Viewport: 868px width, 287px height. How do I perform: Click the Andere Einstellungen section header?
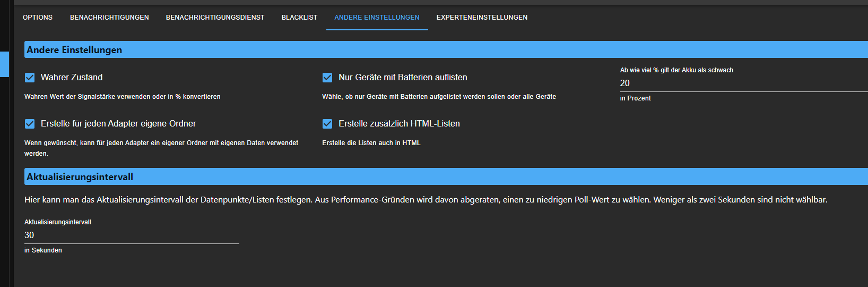446,49
